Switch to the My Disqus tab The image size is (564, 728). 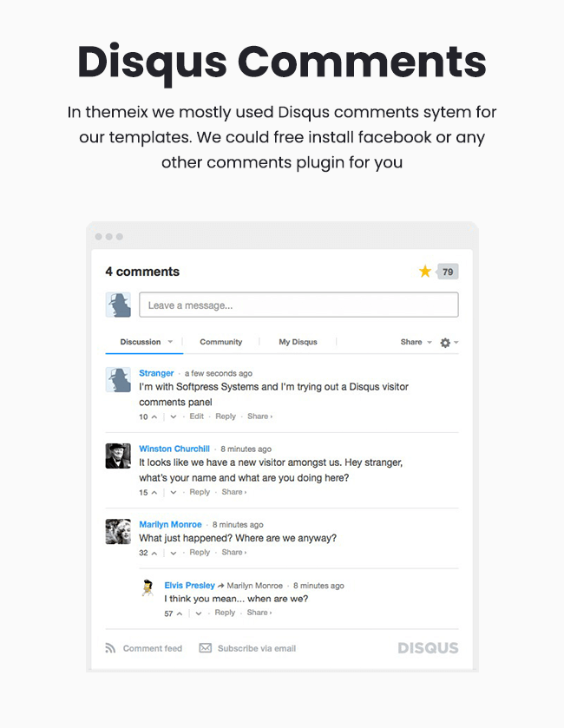(x=298, y=342)
